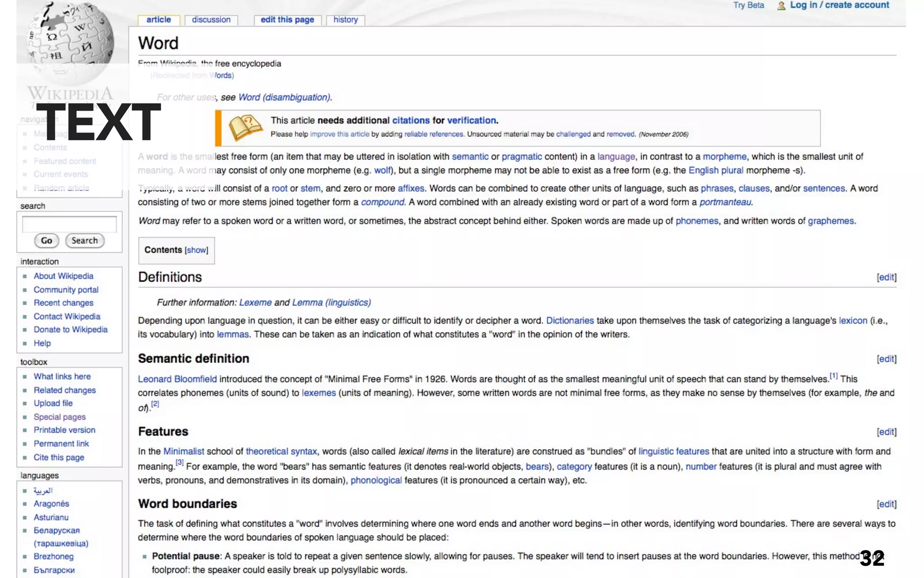Focus the Wikipedia search text field
The image size is (924, 578).
69,224
